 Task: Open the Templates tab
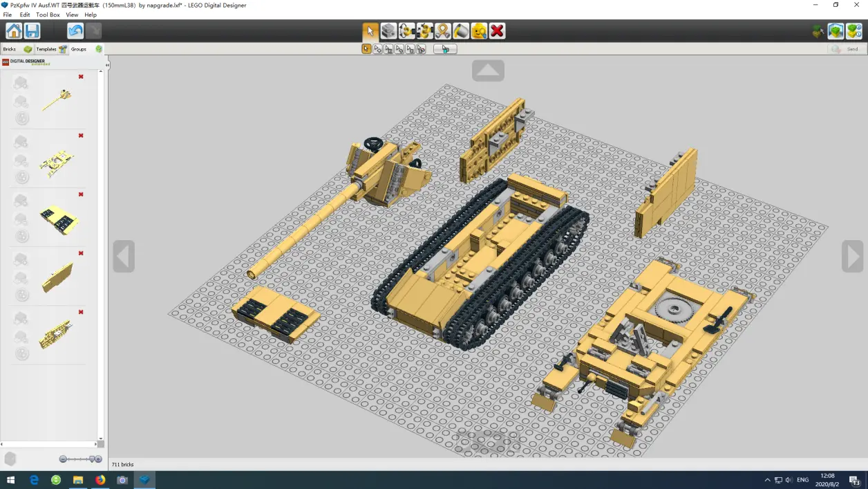(x=52, y=49)
